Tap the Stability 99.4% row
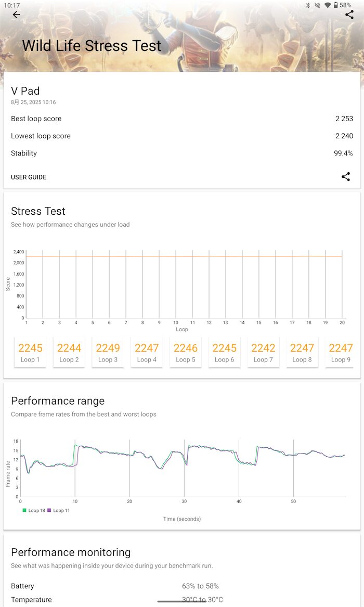364x607 pixels. click(182, 153)
